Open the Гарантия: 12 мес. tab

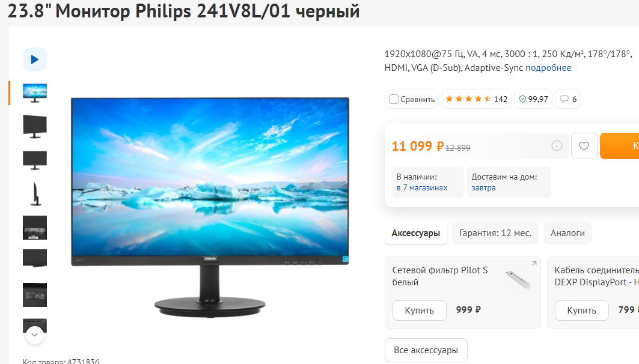point(495,233)
